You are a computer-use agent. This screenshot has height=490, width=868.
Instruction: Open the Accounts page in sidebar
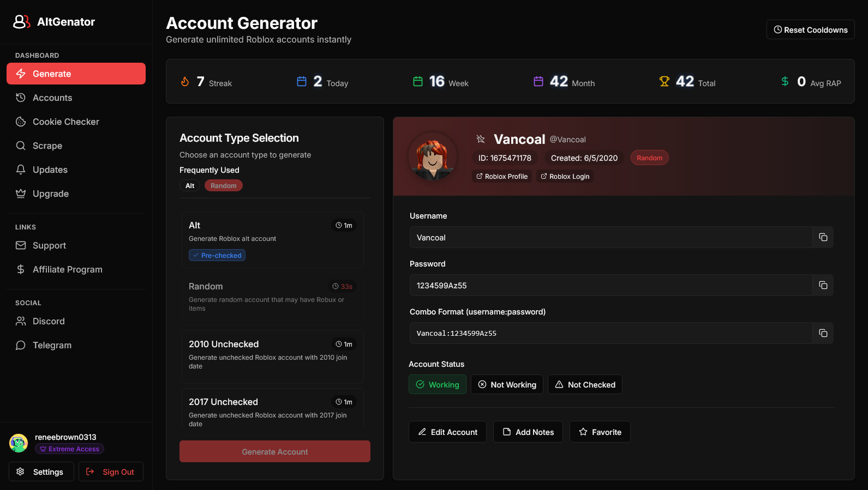pyautogui.click(x=76, y=98)
